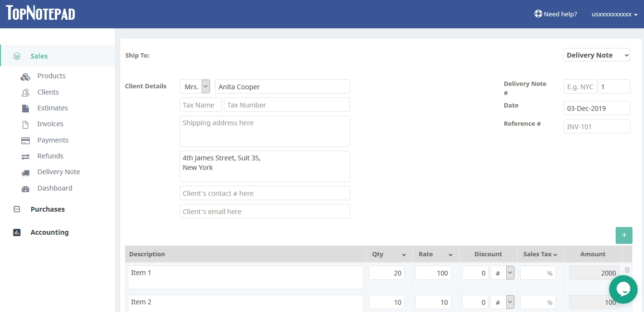Screen dimensions: 644x312
Task: Expand the Purchases section
Action: [x=47, y=209]
